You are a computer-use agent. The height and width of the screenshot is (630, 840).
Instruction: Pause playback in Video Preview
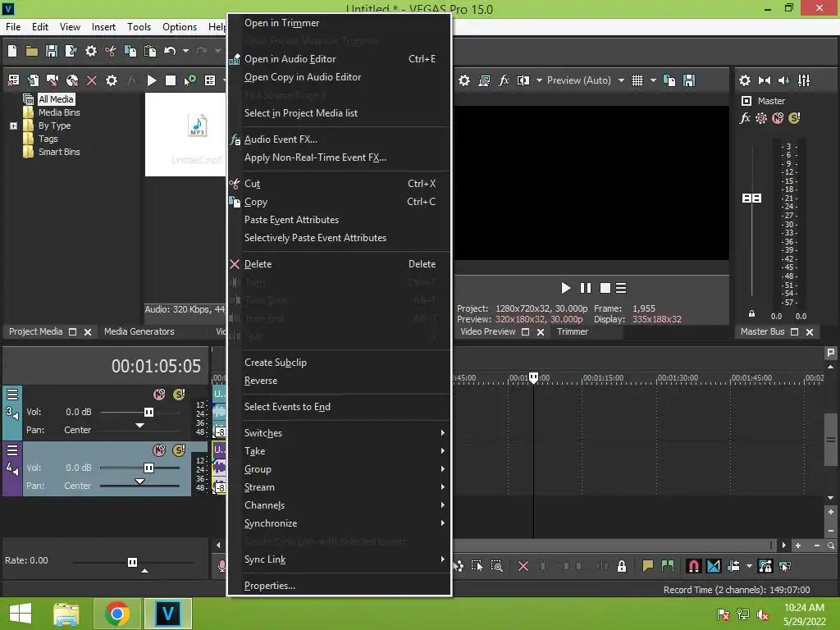[586, 288]
